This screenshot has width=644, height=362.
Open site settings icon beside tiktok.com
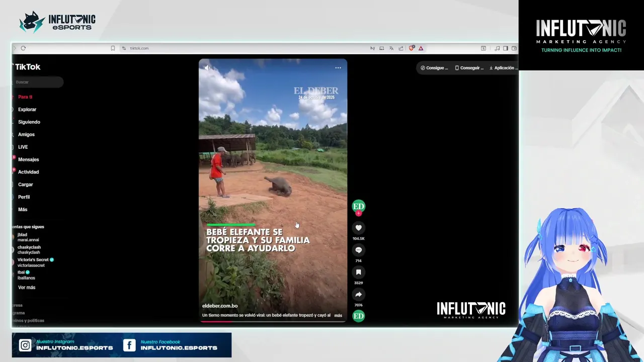(x=124, y=48)
